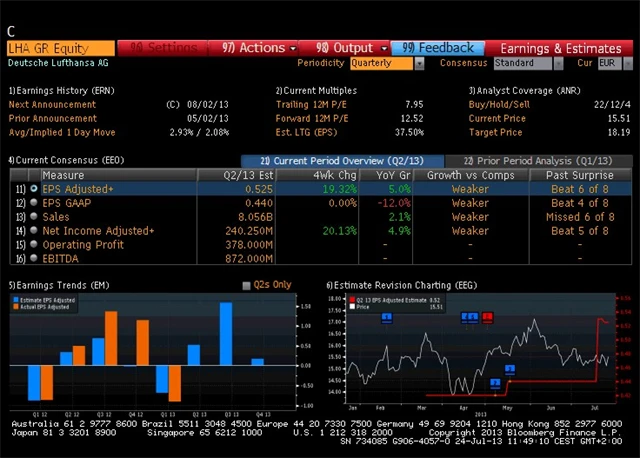Enable the Q2s Only checkbox
Image resolution: width=640 pixels, height=458 pixels.
247,285
